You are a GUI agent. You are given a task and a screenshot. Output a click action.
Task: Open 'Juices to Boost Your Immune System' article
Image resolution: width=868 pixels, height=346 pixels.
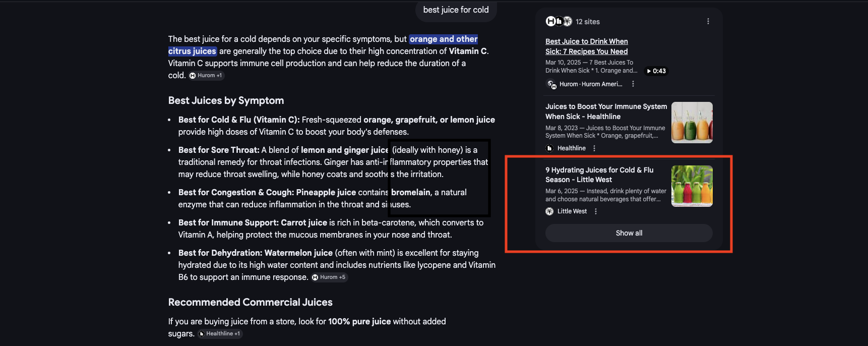point(605,111)
